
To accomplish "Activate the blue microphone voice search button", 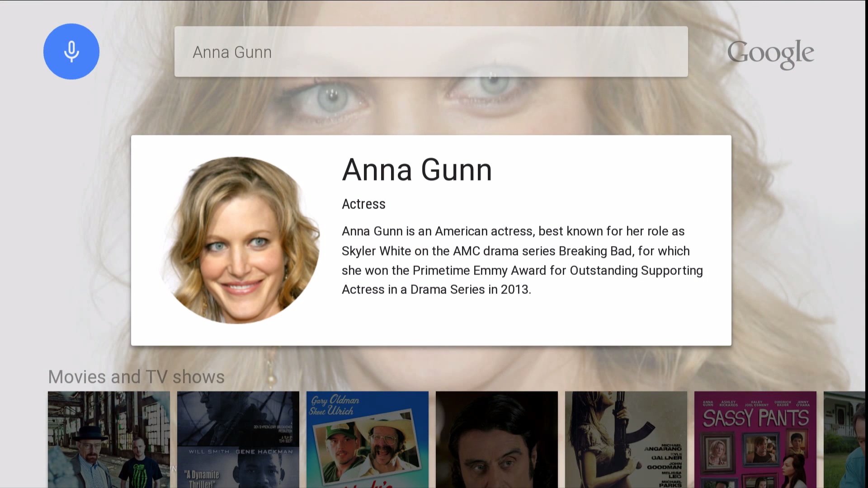I will 71,52.
